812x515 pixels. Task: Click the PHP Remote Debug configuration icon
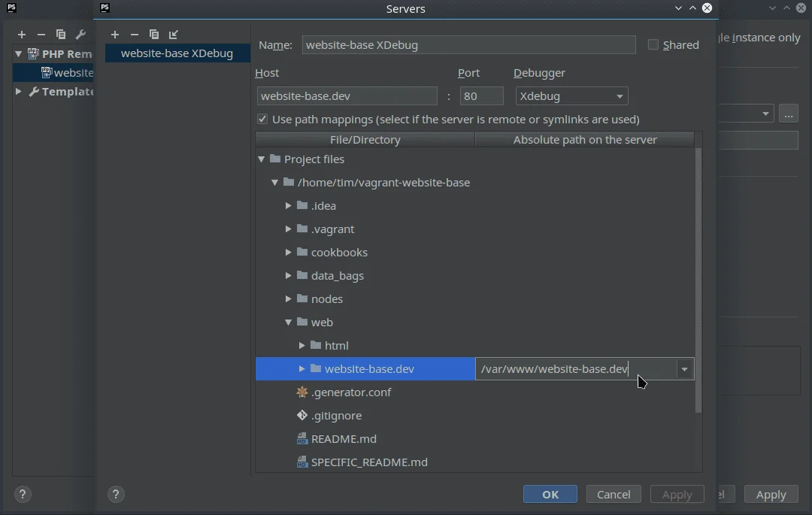[x=32, y=53]
